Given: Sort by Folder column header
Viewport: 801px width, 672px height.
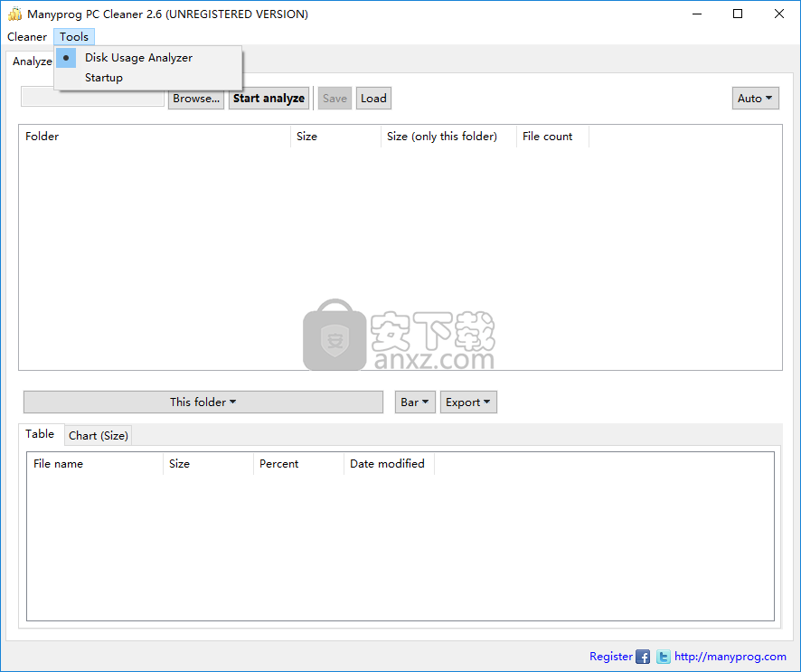Looking at the screenshot, I should [x=155, y=137].
